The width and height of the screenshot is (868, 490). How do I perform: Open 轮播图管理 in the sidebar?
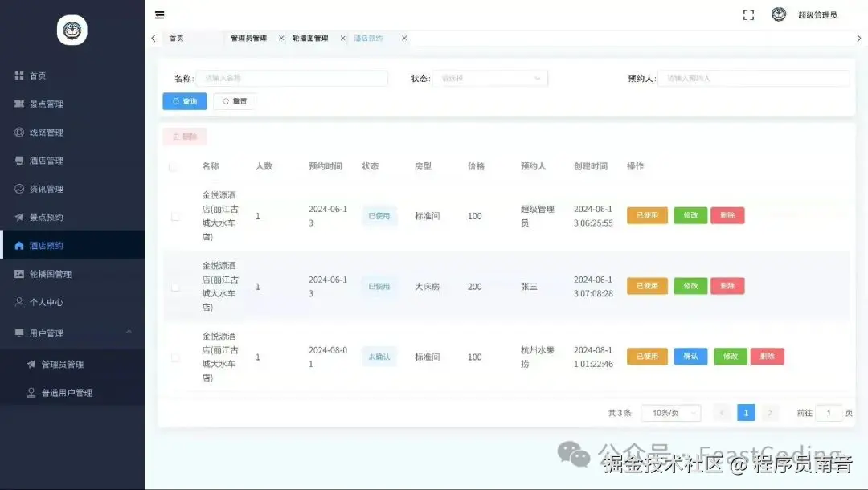coord(50,273)
